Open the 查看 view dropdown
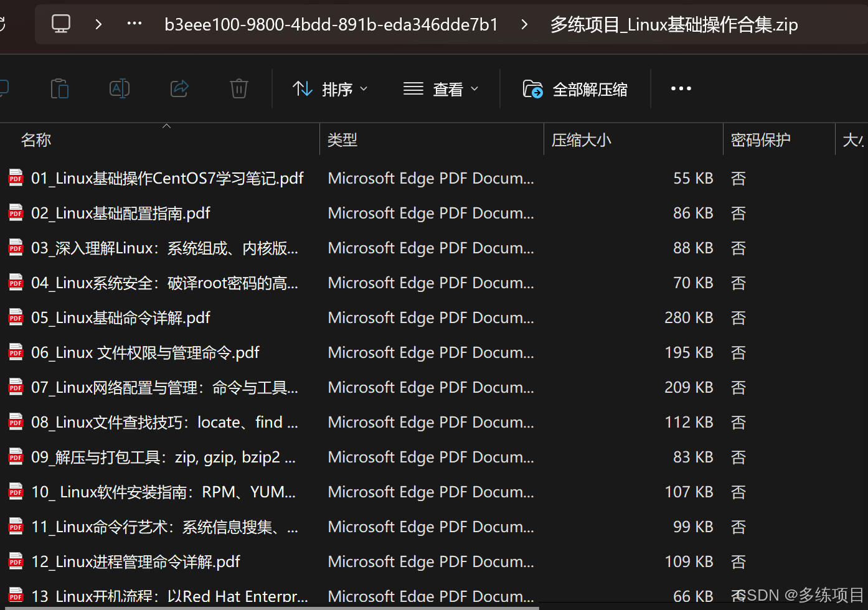Image resolution: width=868 pixels, height=610 pixels. pos(441,89)
